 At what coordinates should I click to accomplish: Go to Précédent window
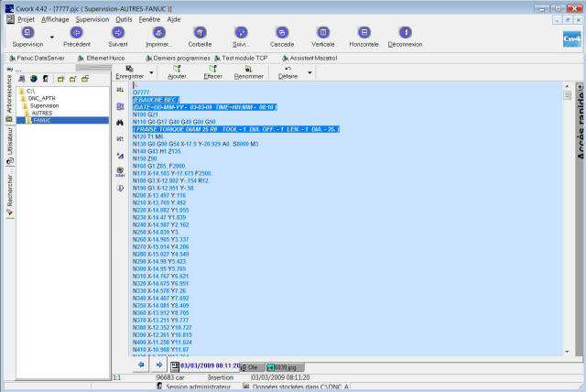[x=77, y=32]
